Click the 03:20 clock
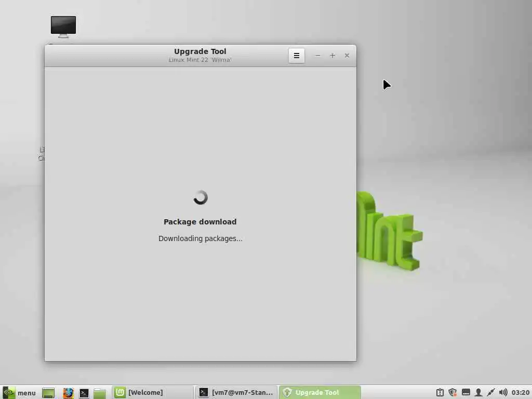 tap(520, 393)
